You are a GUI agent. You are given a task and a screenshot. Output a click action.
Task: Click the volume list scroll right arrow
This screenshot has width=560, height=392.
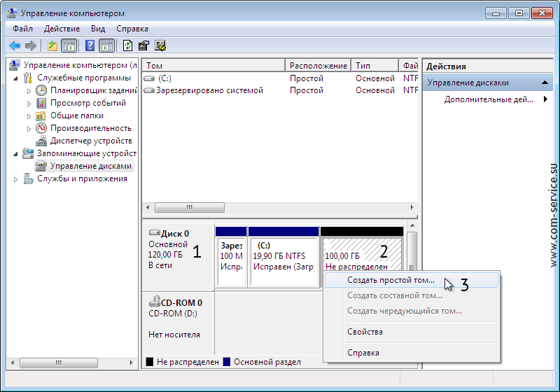[x=412, y=207]
